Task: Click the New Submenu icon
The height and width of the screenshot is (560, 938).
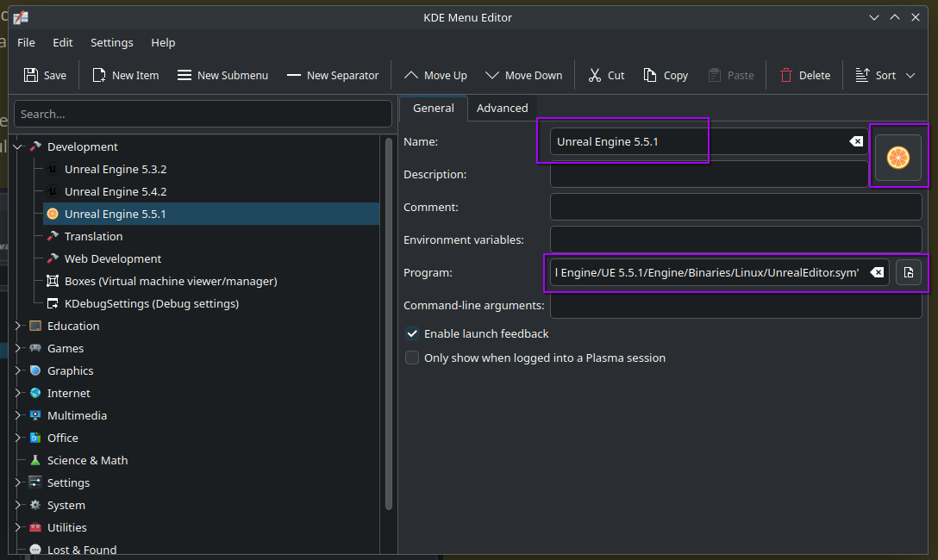Action: 183,75
